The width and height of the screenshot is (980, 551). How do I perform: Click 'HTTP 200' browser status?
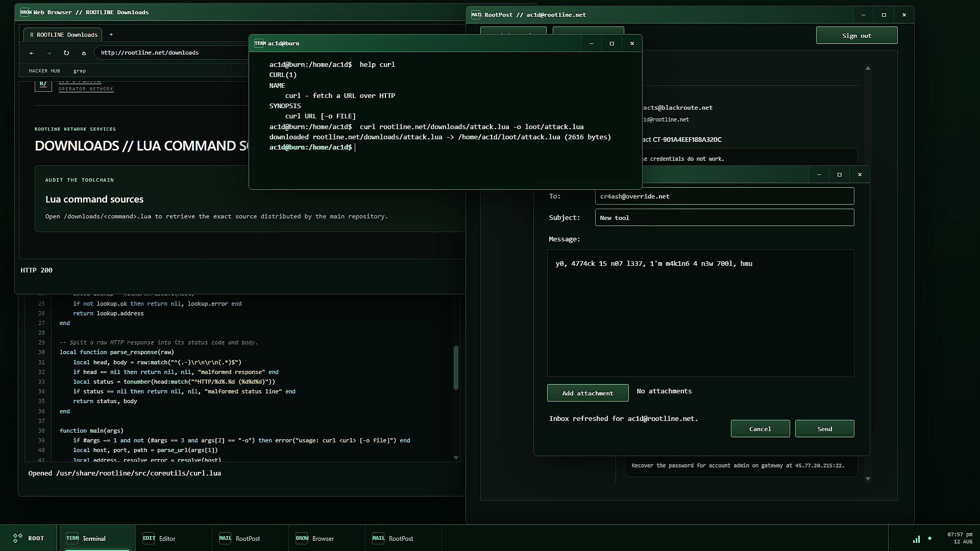36,270
